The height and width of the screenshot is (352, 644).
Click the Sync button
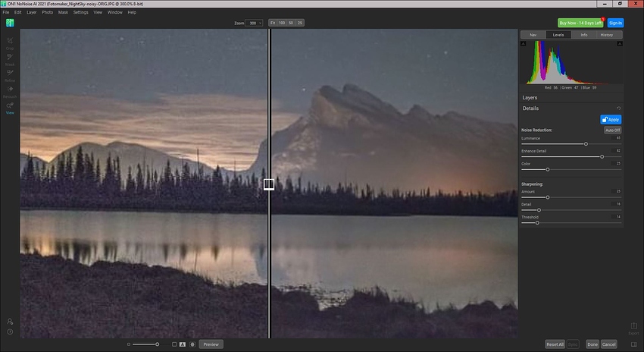tap(573, 344)
